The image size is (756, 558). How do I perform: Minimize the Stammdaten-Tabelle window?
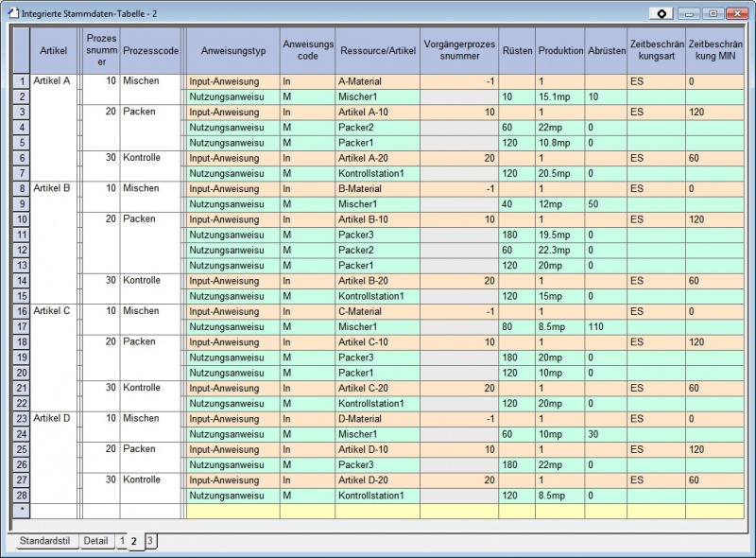689,13
